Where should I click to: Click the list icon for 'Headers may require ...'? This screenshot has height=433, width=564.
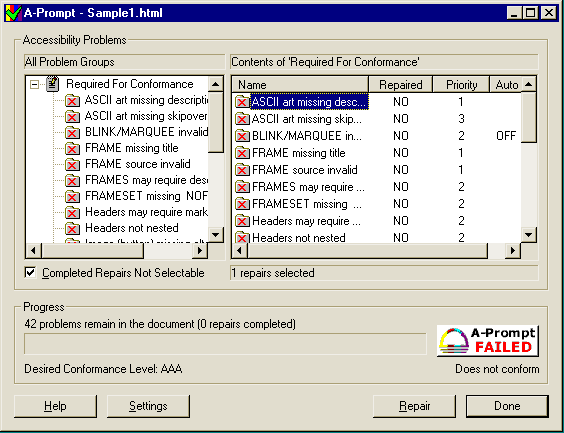point(242,221)
